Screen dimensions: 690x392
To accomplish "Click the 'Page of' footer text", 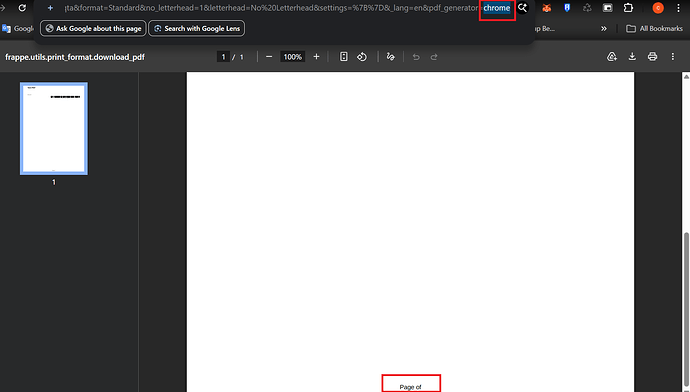I will (411, 387).
